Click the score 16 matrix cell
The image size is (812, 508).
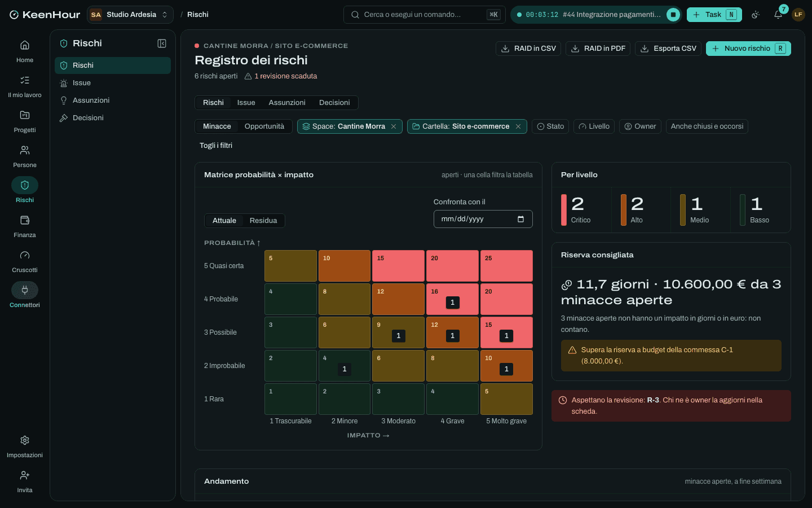(x=452, y=299)
